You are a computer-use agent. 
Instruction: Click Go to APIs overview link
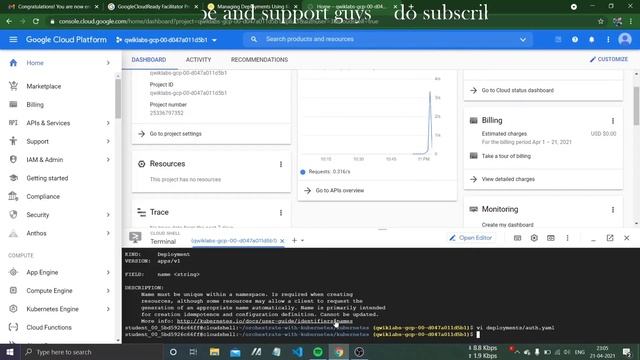340,191
